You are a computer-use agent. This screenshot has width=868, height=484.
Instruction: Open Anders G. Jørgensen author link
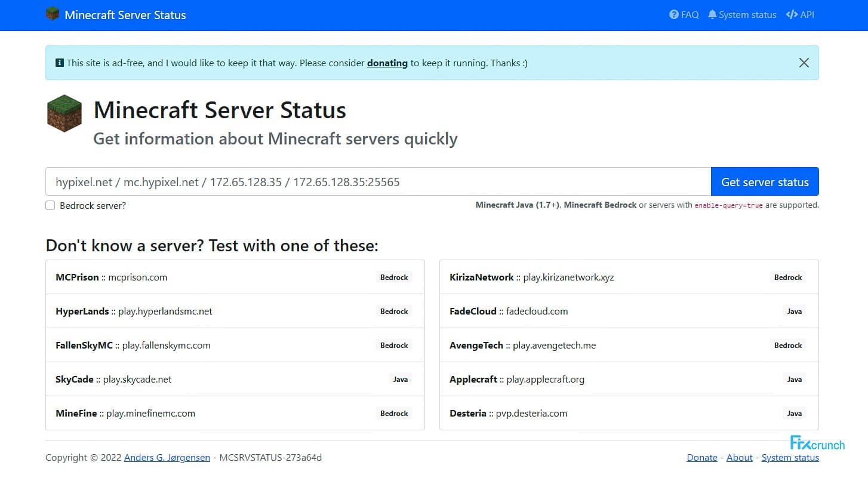coord(167,458)
